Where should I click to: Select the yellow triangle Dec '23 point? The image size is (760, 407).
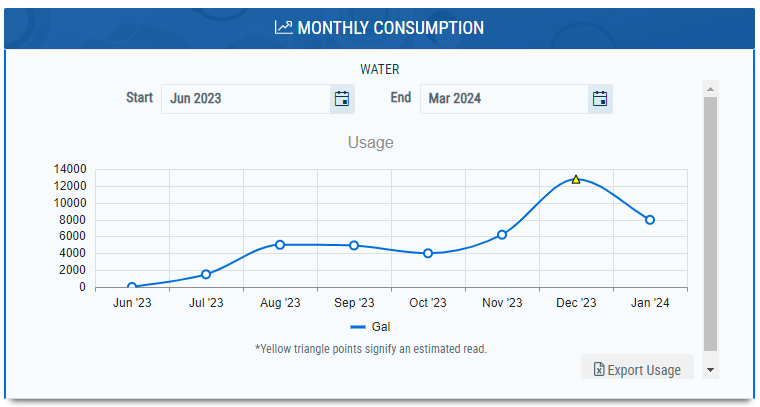coord(576,180)
